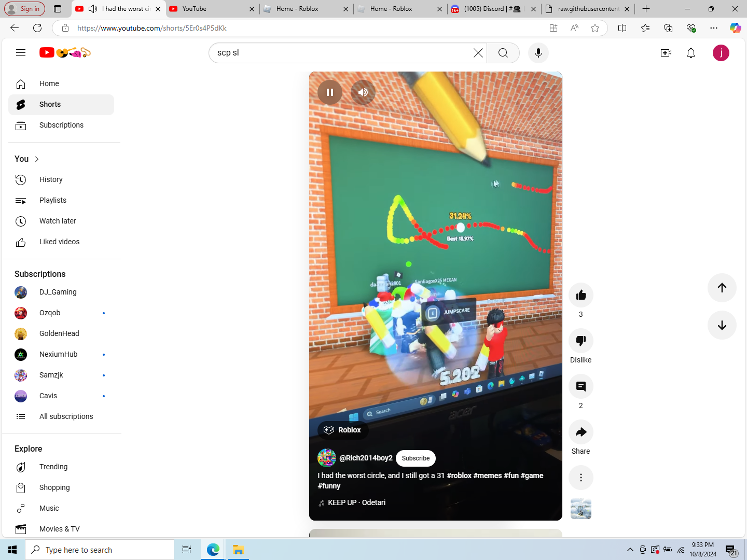Open the #memes hashtag

pos(488,475)
